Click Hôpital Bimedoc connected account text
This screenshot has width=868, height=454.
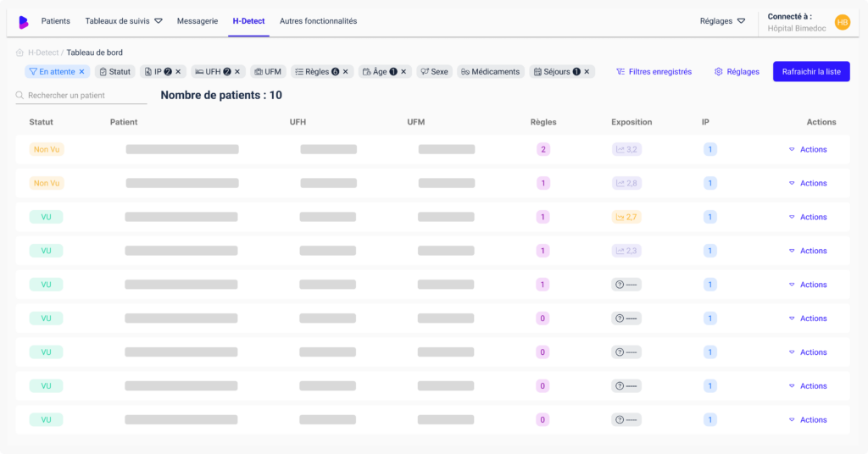point(797,28)
